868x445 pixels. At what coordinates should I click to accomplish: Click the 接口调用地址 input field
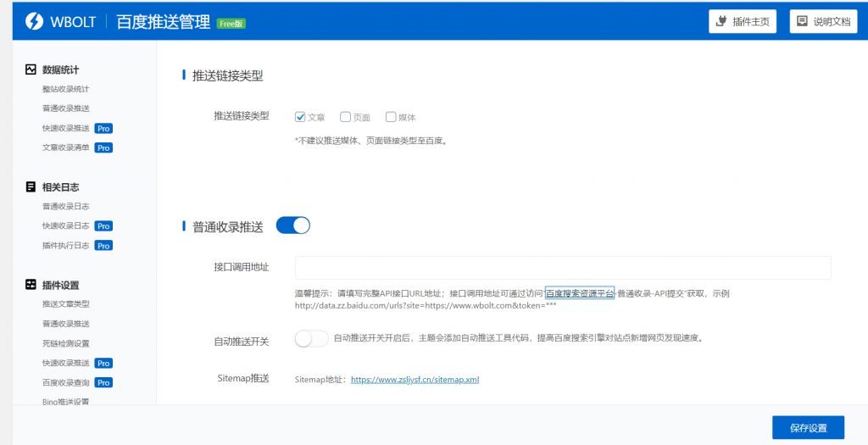tap(563, 267)
